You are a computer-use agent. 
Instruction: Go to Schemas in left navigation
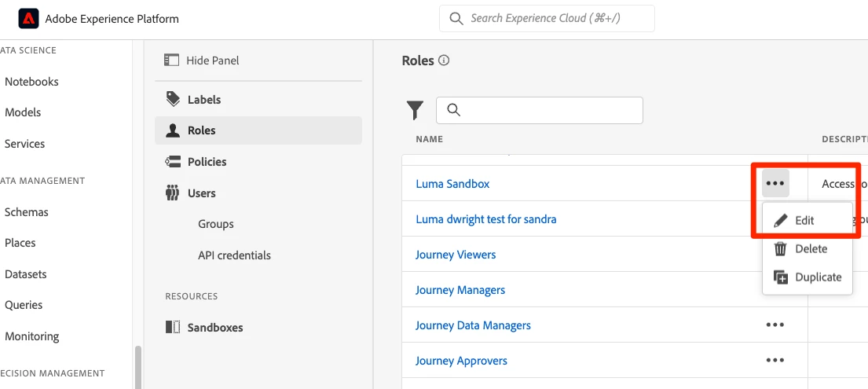point(27,212)
